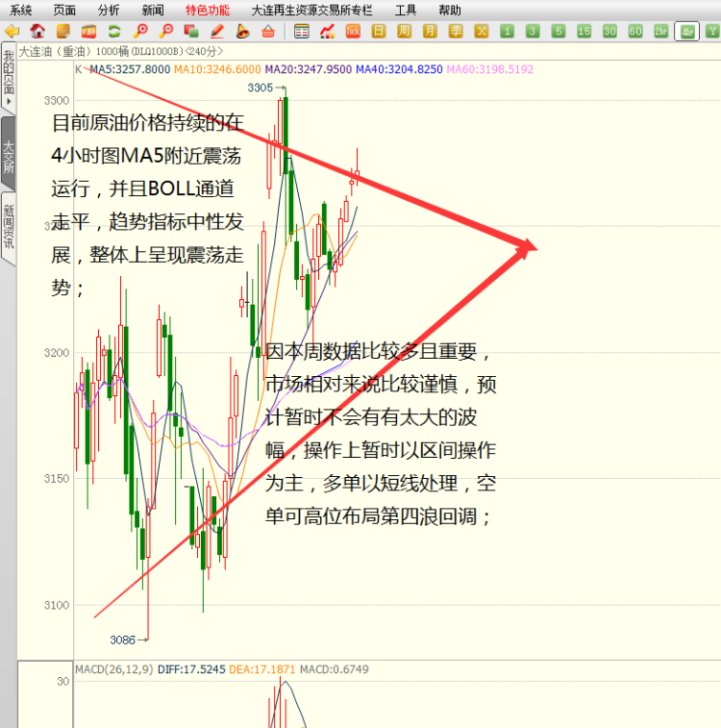The image size is (721, 728).
Task: Open the 新闻 menu
Action: pyautogui.click(x=153, y=11)
